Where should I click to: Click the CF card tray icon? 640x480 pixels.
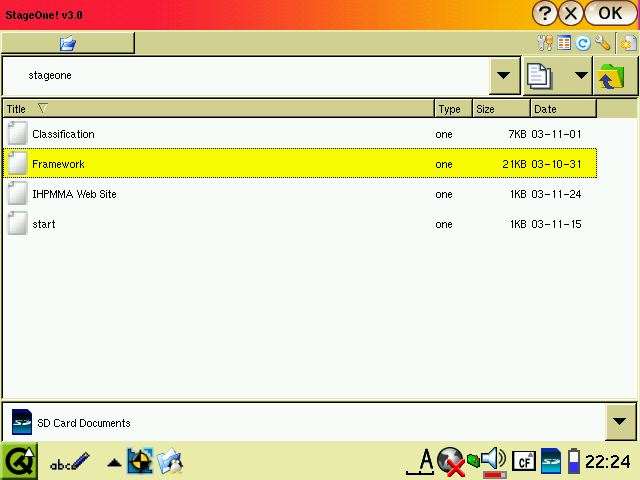524,462
